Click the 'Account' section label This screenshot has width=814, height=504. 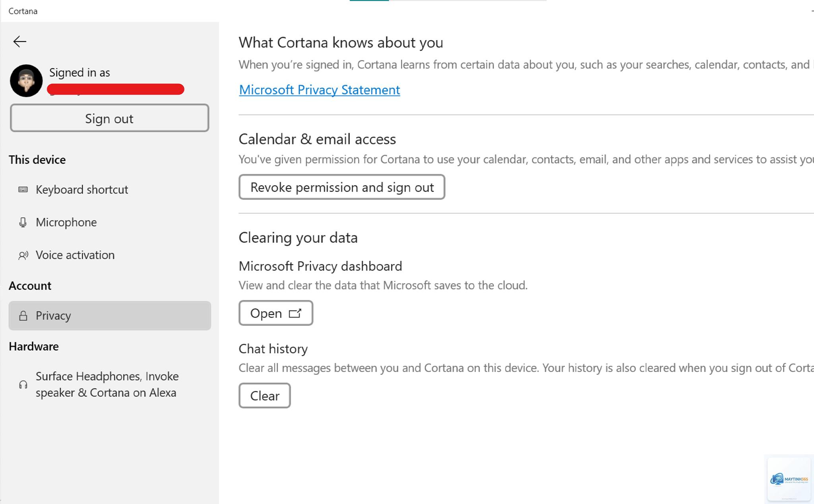pyautogui.click(x=30, y=286)
